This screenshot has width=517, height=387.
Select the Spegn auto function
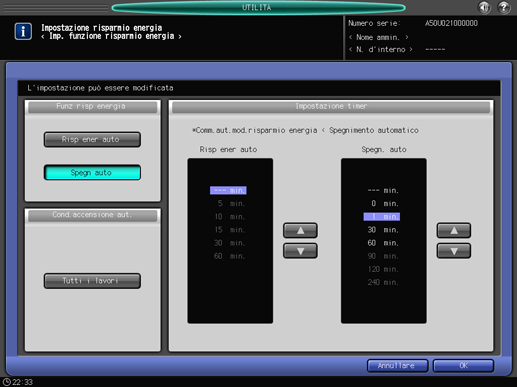point(92,173)
